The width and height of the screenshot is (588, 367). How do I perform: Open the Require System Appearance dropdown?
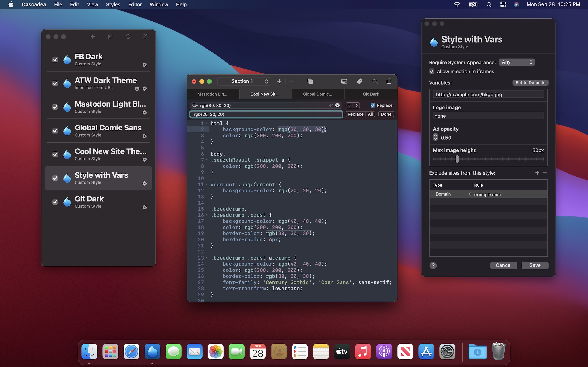click(x=517, y=62)
